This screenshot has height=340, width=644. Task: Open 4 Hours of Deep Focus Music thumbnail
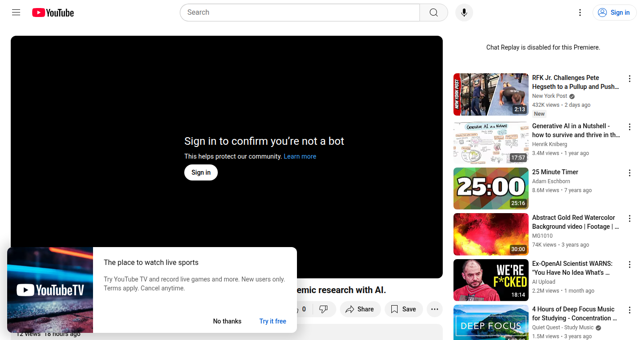pyautogui.click(x=491, y=322)
